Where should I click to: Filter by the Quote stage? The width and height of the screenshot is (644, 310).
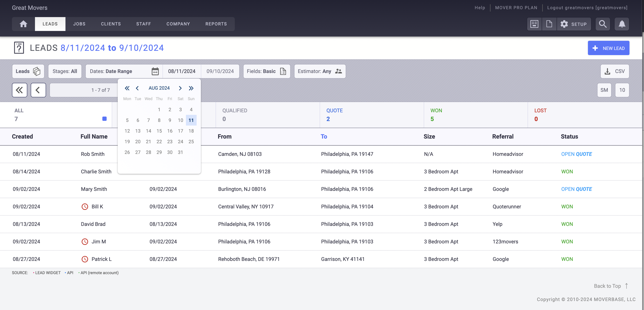372,115
